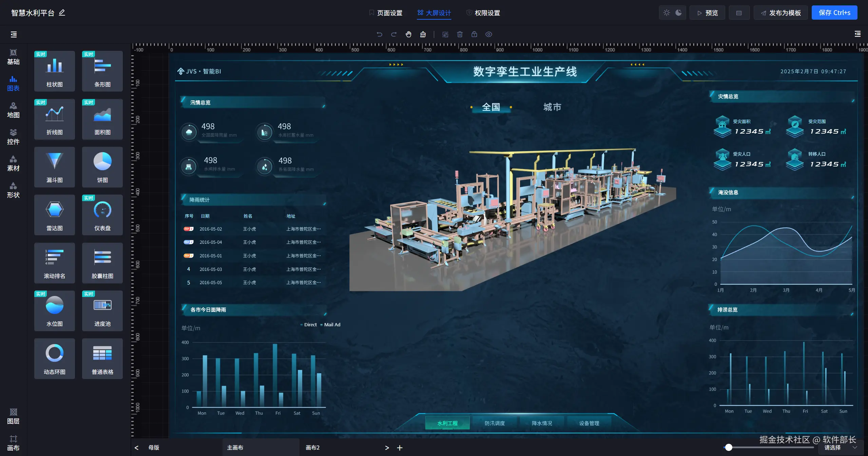Add the 漏斗图 funnel chart component
Viewport: 868px width, 456px height.
[54, 166]
